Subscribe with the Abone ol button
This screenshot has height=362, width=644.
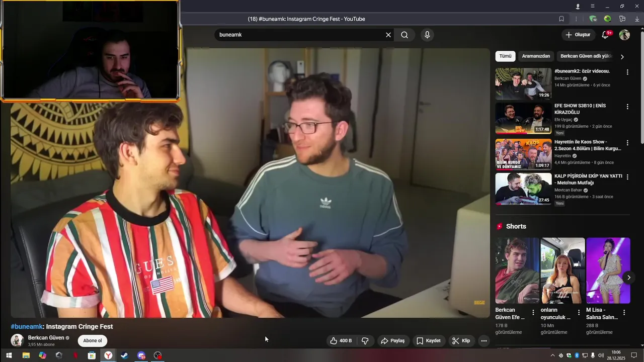pyautogui.click(x=93, y=341)
